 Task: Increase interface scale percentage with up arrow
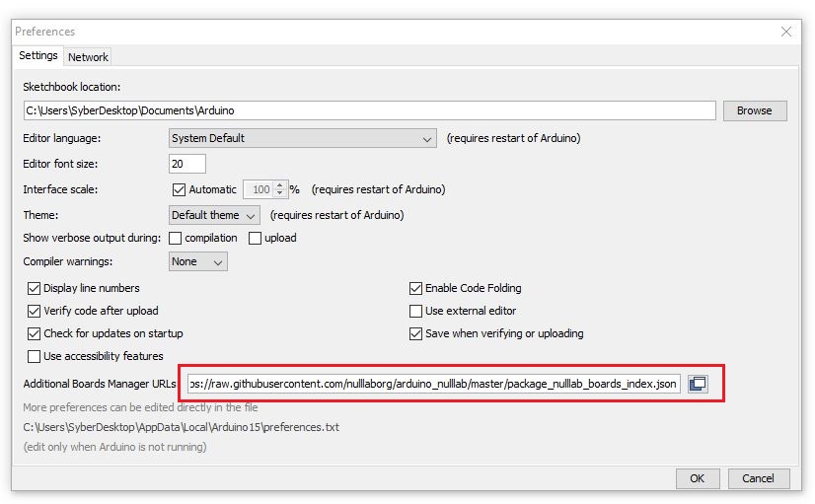[x=280, y=185]
